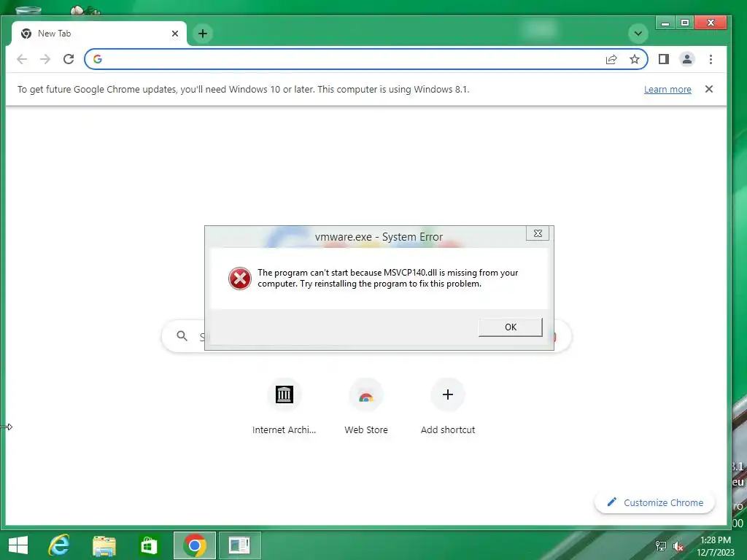Screen dimensions: 747x560
Task: Click the Google G icon in address bar
Action: (x=98, y=59)
